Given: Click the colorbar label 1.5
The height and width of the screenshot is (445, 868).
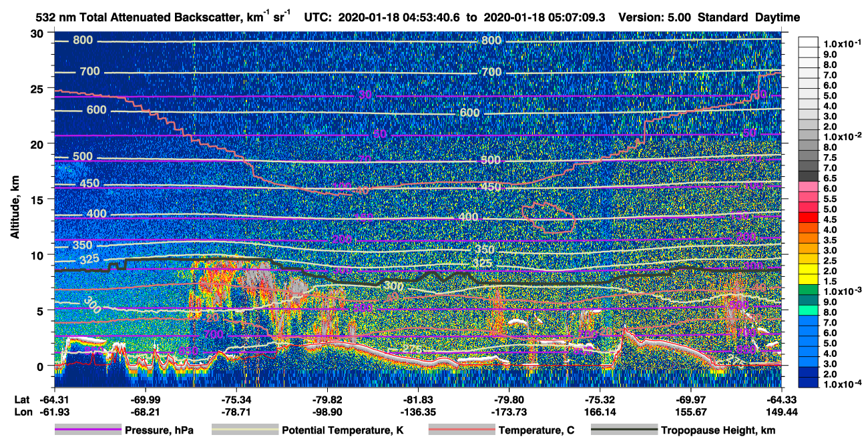Looking at the screenshot, I should (x=830, y=282).
